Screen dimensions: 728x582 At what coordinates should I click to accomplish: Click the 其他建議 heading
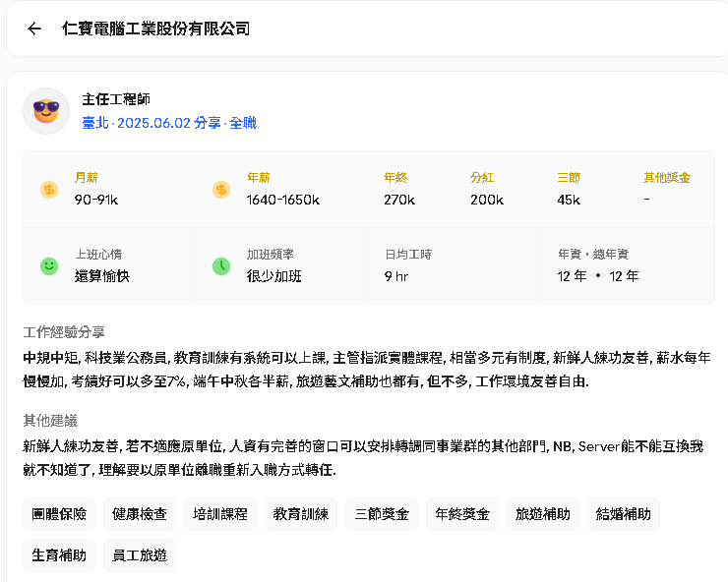point(50,421)
